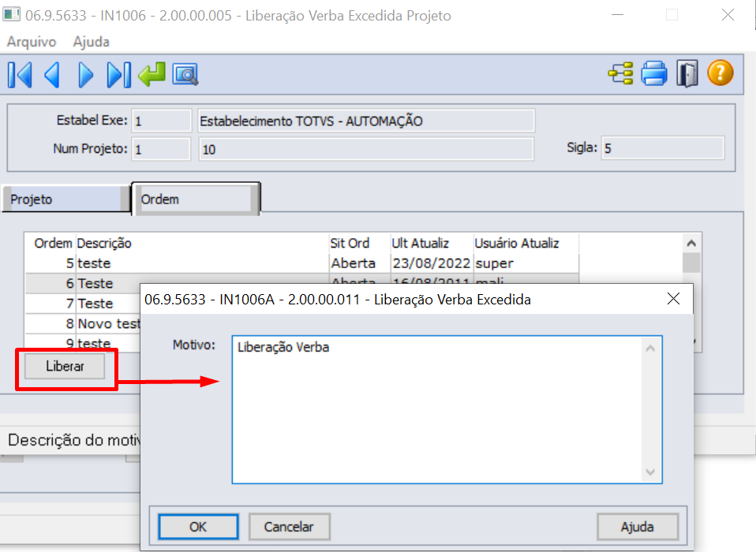Open the Ajuda menu
Image resolution: width=756 pixels, height=552 pixels.
91,42
